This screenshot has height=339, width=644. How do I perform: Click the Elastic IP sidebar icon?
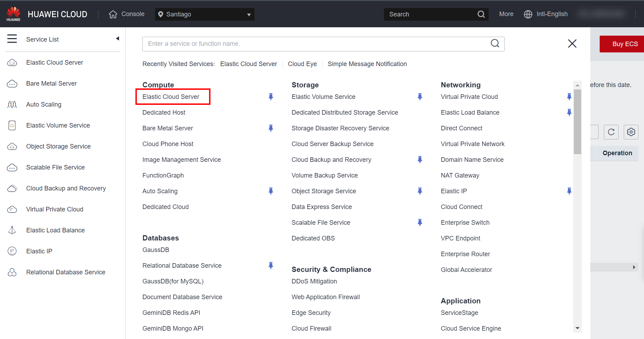pyautogui.click(x=12, y=251)
